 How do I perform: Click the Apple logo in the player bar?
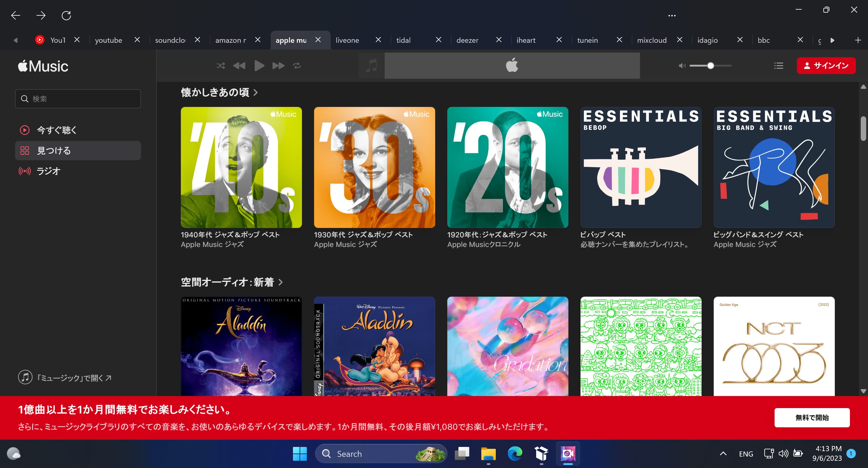512,65
